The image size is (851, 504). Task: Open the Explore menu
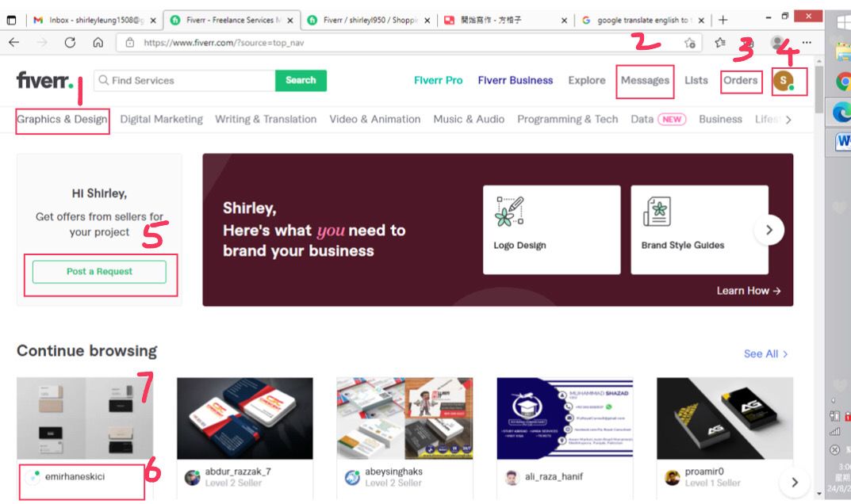[x=587, y=80]
